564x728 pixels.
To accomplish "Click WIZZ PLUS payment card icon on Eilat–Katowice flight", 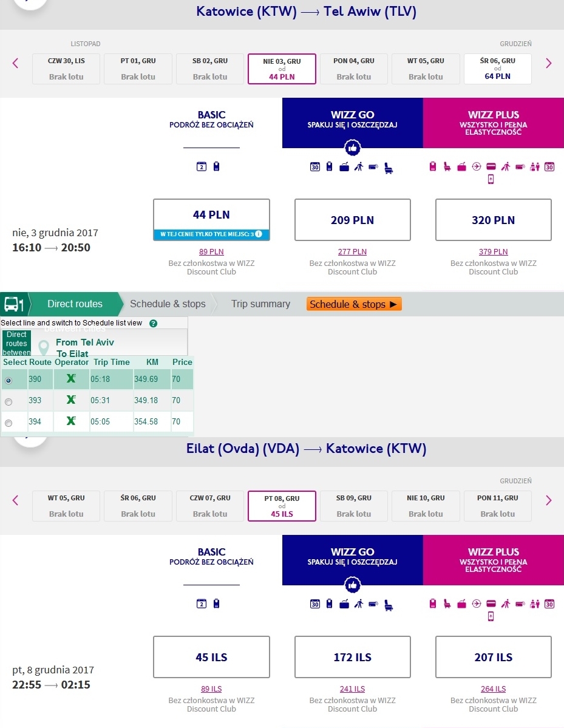I will [x=491, y=604].
